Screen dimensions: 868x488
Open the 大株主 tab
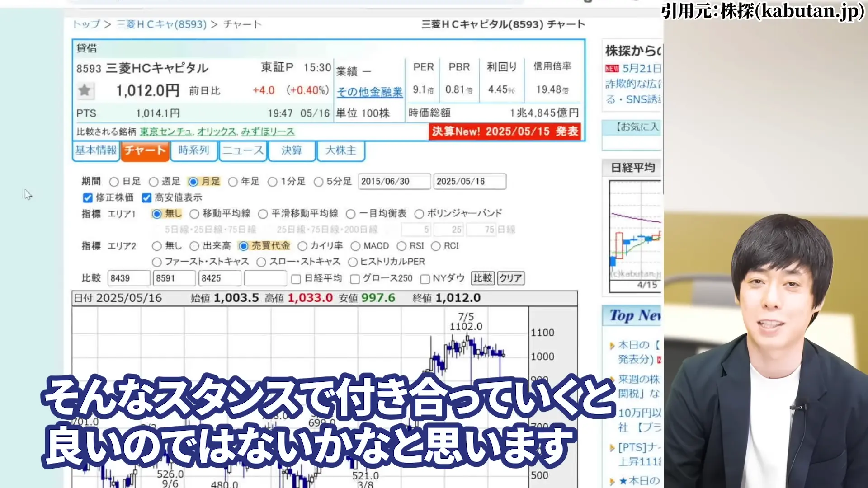pyautogui.click(x=341, y=150)
